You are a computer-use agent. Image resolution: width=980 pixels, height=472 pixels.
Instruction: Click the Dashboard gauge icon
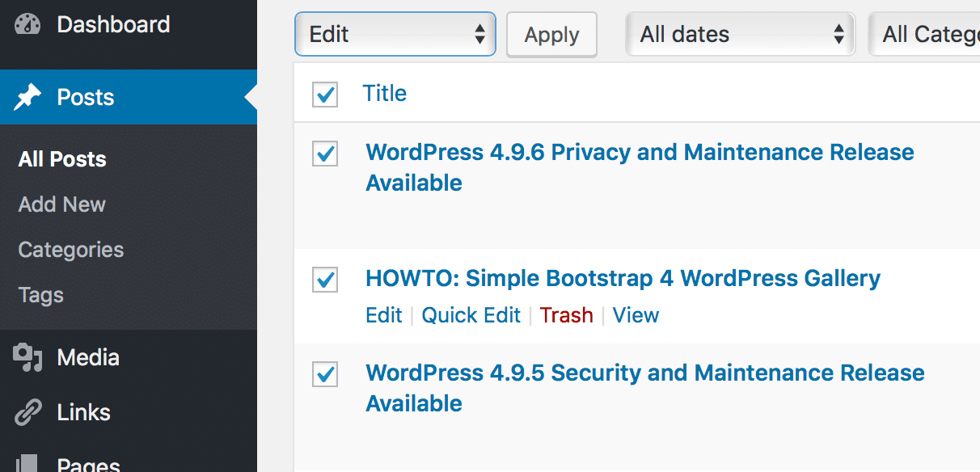[x=27, y=24]
